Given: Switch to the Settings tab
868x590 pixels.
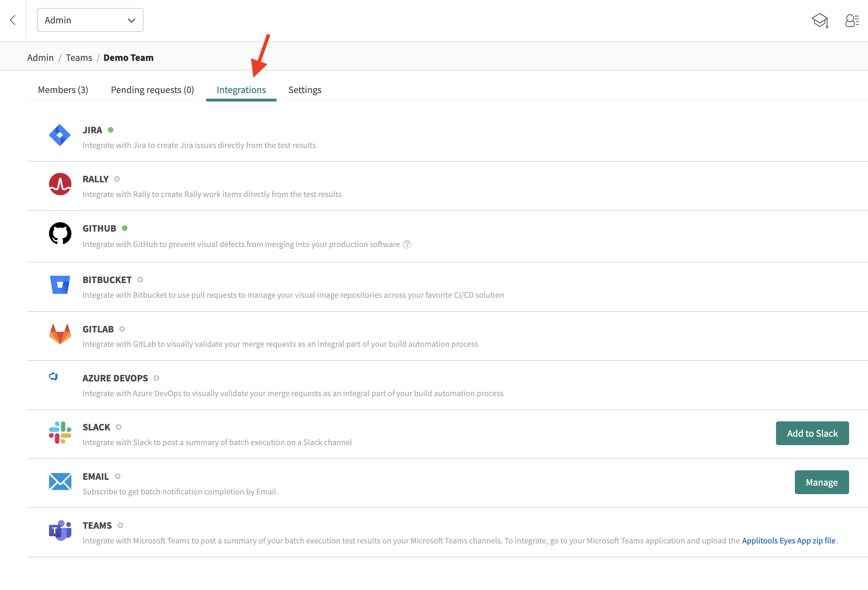Looking at the screenshot, I should [304, 90].
